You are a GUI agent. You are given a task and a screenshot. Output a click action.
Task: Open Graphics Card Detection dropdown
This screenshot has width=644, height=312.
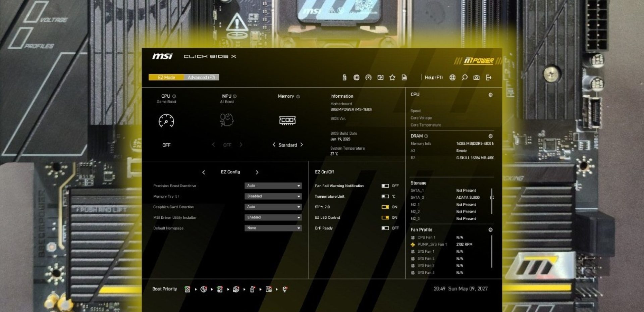tap(273, 207)
